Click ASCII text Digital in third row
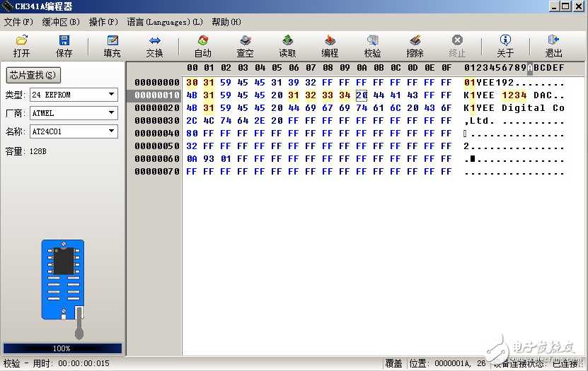Viewport: 588px width, 371px height. (524, 108)
